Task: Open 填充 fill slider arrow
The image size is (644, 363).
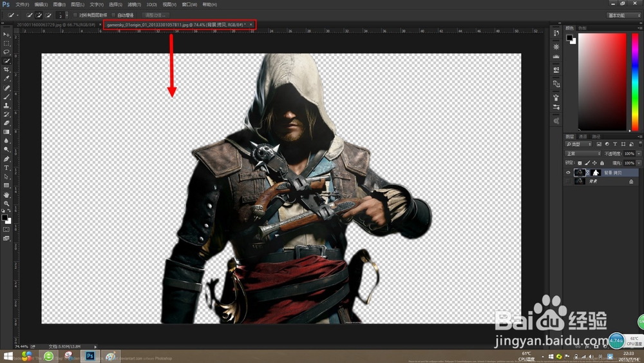Action: tap(639, 163)
